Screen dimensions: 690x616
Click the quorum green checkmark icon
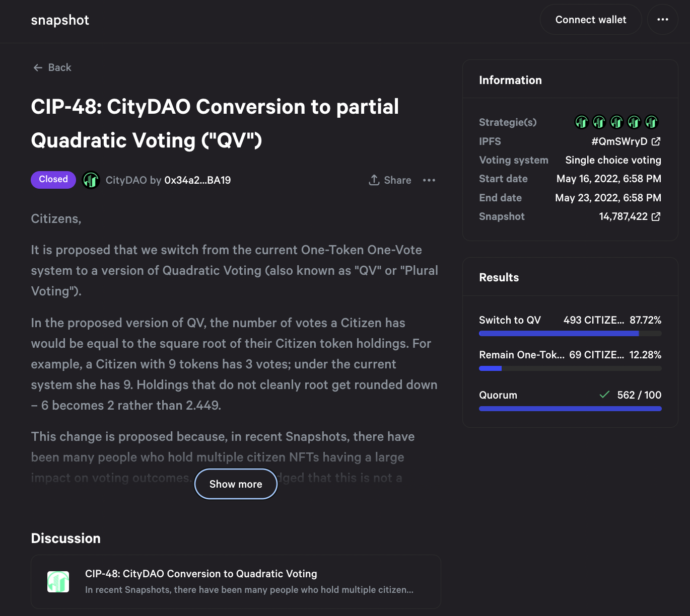[604, 395]
